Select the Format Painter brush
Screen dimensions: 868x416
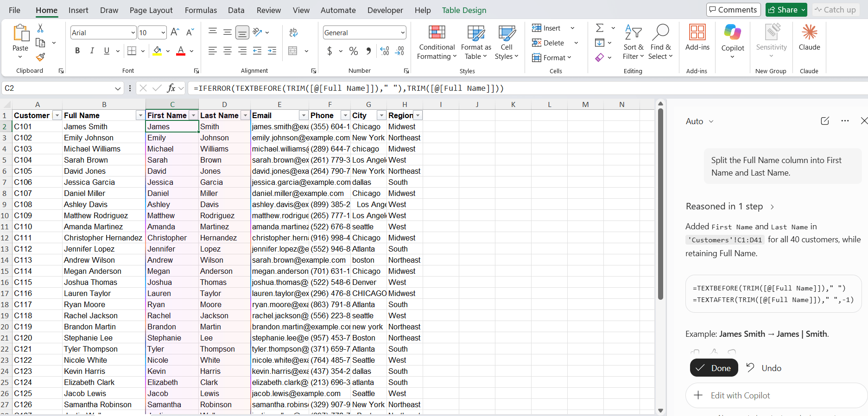(x=40, y=57)
